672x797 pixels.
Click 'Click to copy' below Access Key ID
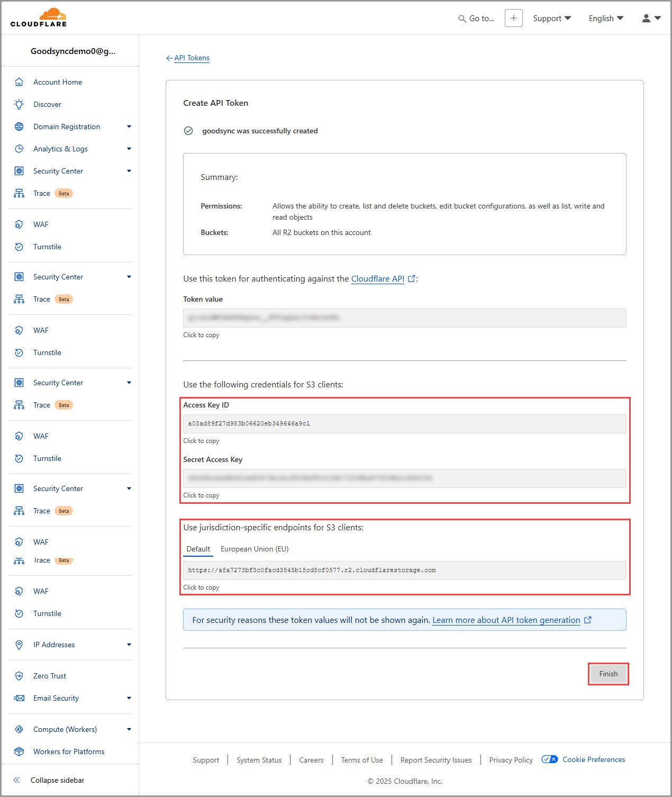(x=201, y=441)
